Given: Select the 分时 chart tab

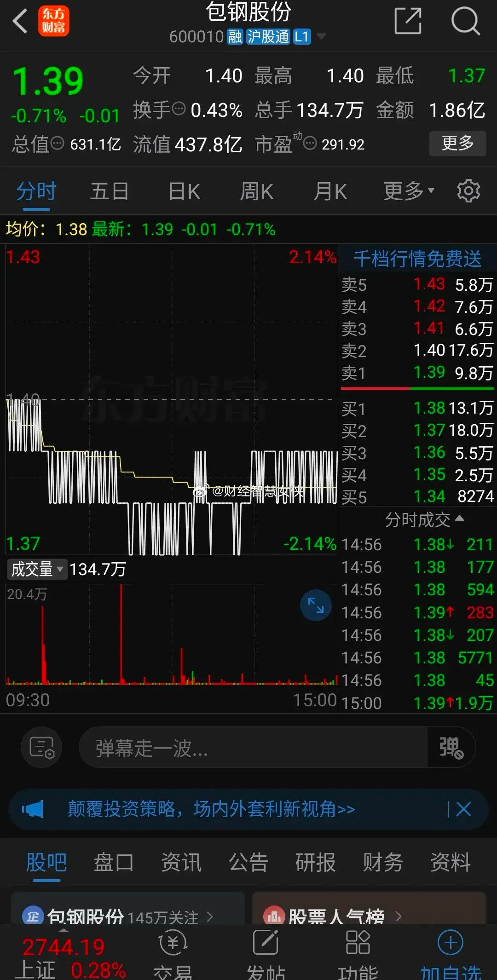Looking at the screenshot, I should click(x=36, y=191).
